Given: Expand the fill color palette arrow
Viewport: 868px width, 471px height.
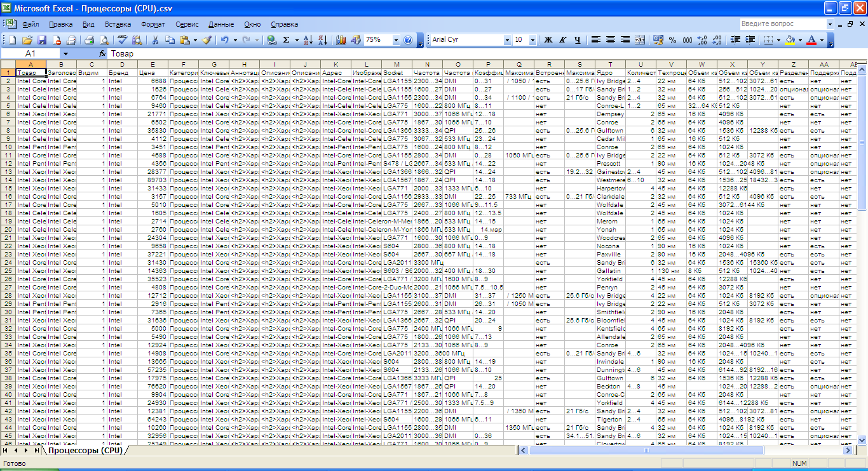Looking at the screenshot, I should click(x=800, y=39).
